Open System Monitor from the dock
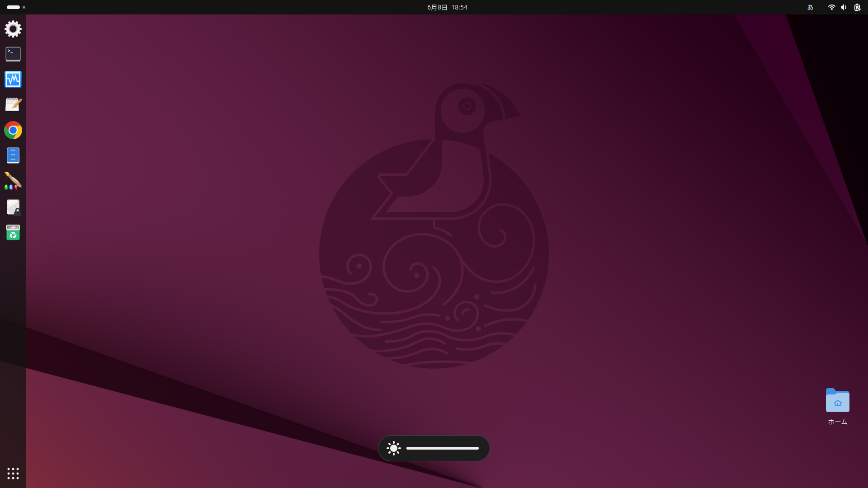 13,79
